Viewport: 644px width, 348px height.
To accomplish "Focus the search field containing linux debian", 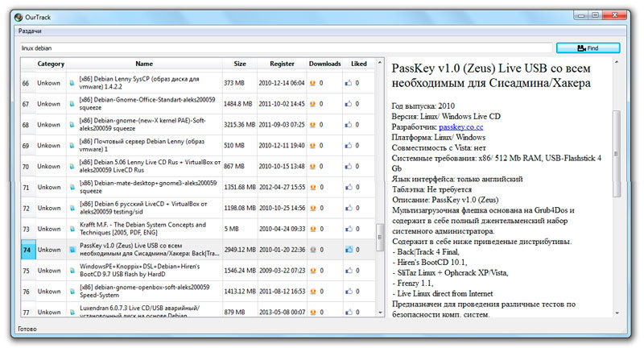I will click(x=286, y=48).
